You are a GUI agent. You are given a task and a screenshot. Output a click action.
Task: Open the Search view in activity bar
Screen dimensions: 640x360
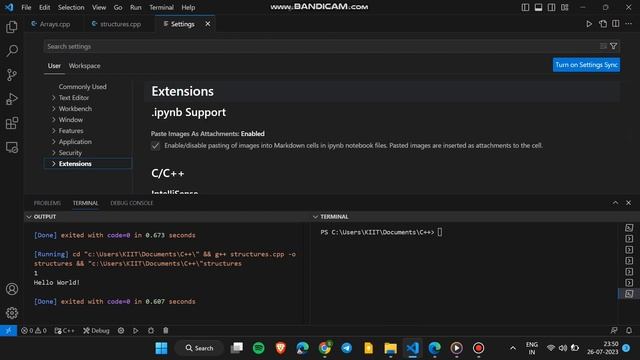pos(11,51)
